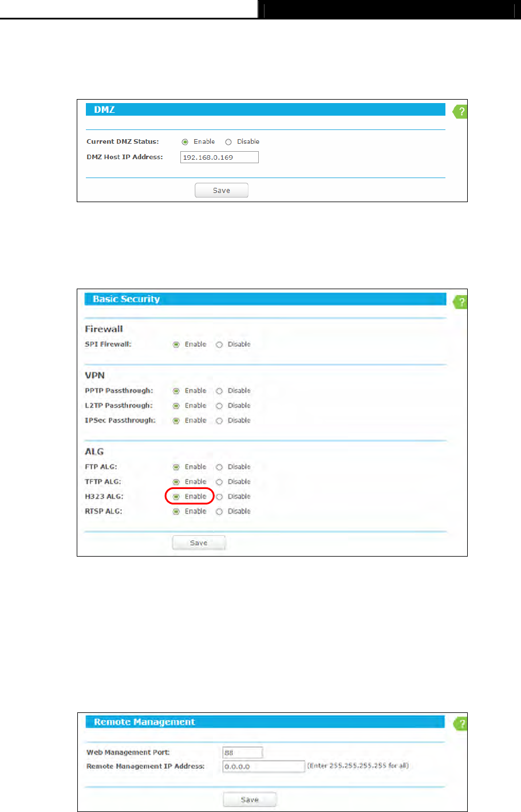Click the Remote Management panel title

144,722
